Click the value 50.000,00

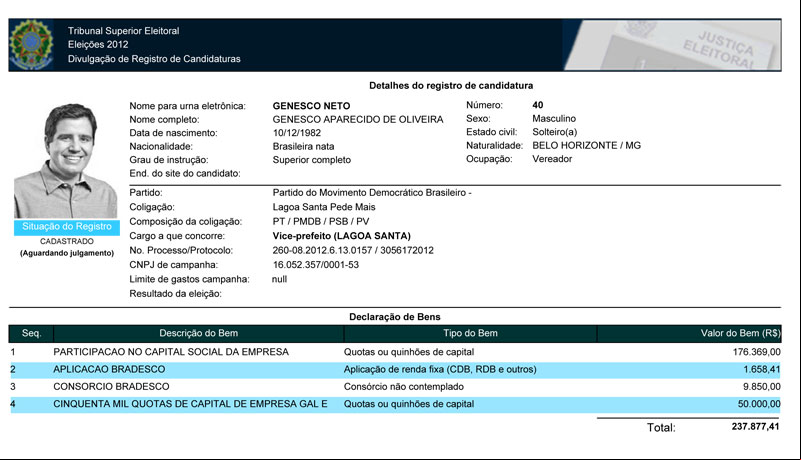(759, 404)
